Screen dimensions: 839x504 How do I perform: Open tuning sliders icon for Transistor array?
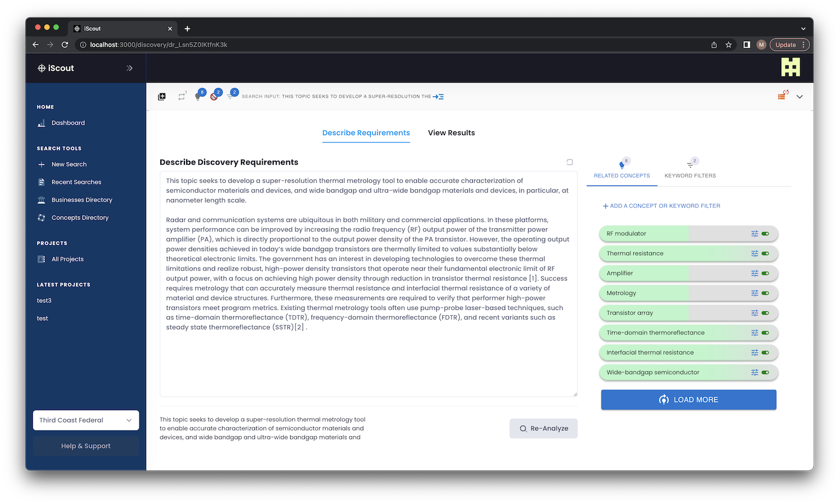754,313
